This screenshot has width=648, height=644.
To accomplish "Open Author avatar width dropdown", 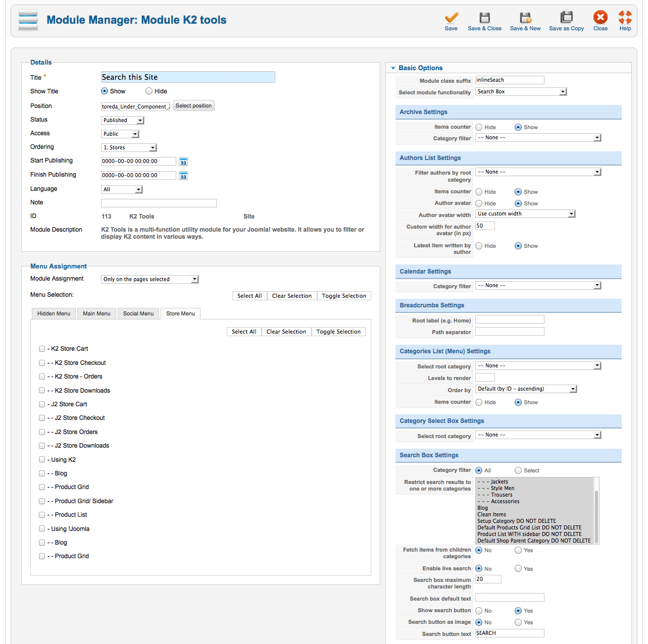I will coord(526,214).
